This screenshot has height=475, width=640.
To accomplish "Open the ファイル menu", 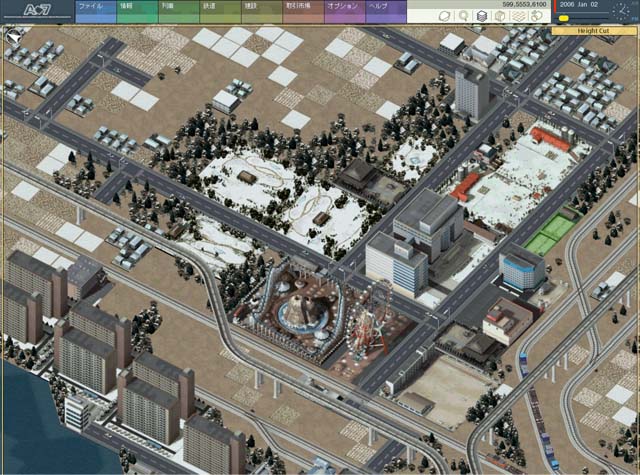I will [96, 11].
